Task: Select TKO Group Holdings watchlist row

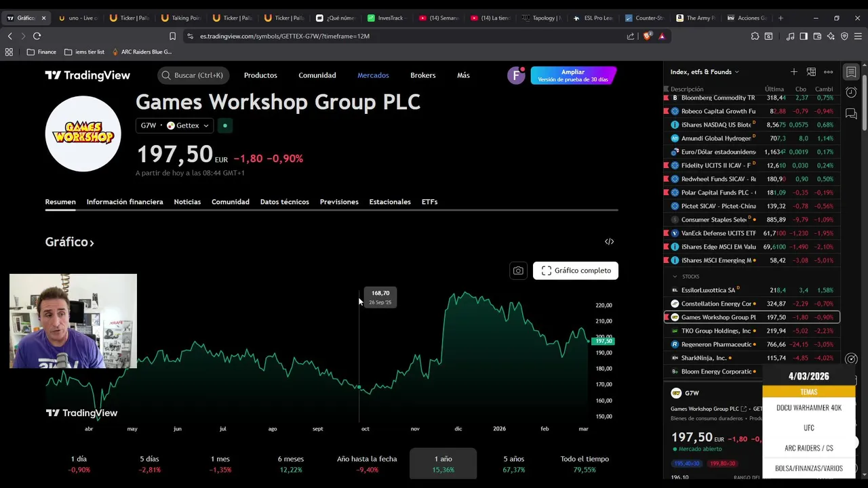Action: pyautogui.click(x=751, y=331)
